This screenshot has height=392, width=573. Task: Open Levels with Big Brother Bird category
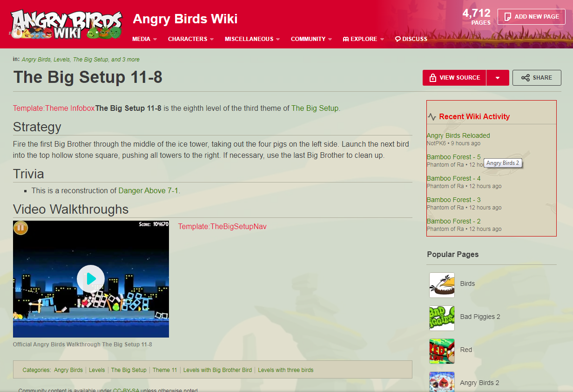217,370
